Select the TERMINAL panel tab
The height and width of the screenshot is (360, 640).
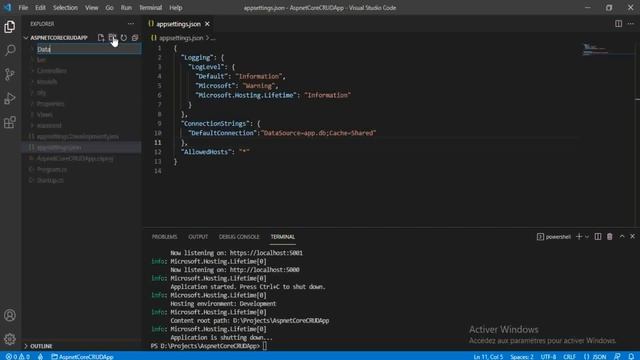(x=282, y=237)
